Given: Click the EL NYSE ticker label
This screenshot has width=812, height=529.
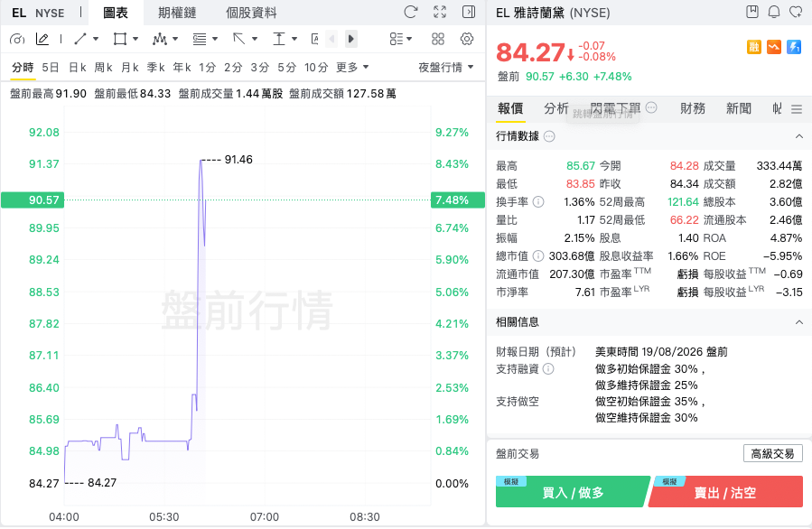Looking at the screenshot, I should 38,13.
